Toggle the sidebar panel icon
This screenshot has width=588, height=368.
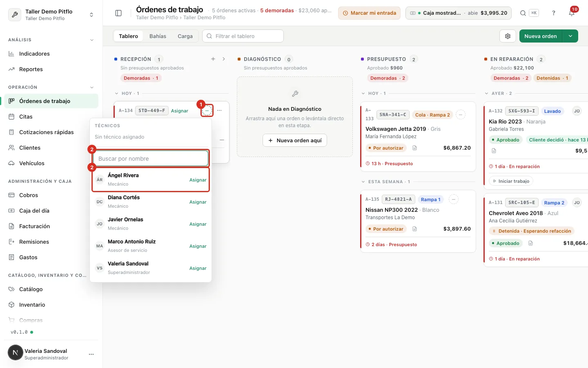118,13
